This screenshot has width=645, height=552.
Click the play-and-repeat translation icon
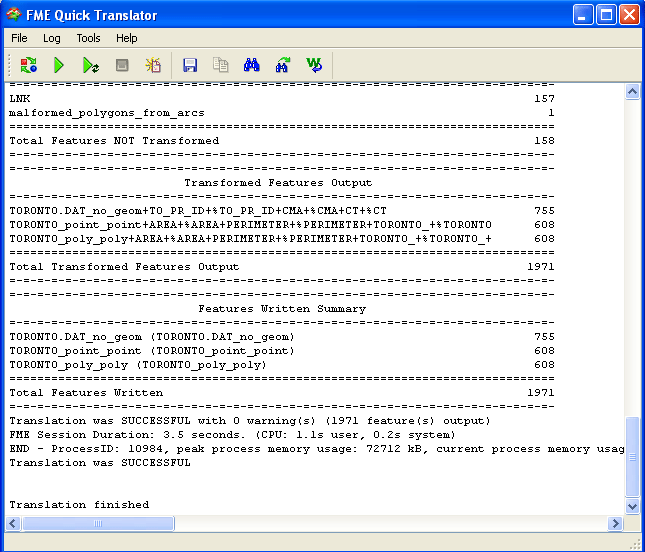coord(90,65)
